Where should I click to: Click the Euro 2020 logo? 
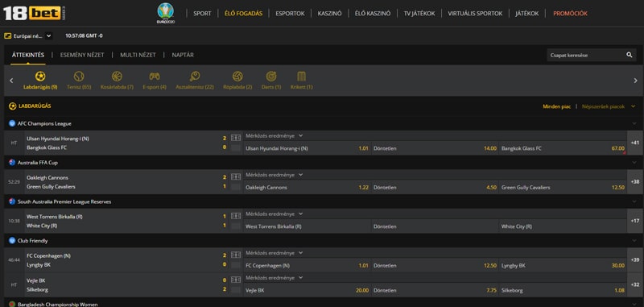click(x=166, y=13)
